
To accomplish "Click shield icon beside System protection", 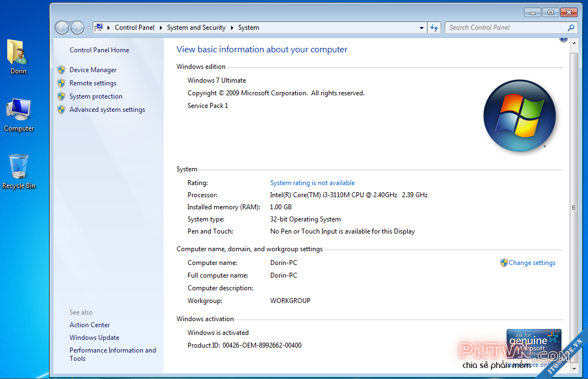I will click(x=61, y=96).
